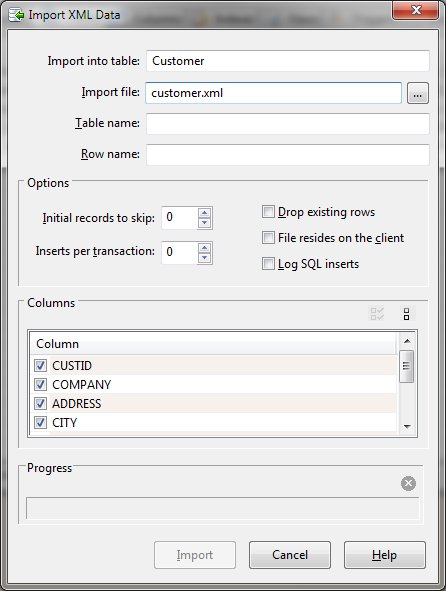The height and width of the screenshot is (591, 446).
Task: Click the deselect all columns icon
Action: pyautogui.click(x=406, y=314)
